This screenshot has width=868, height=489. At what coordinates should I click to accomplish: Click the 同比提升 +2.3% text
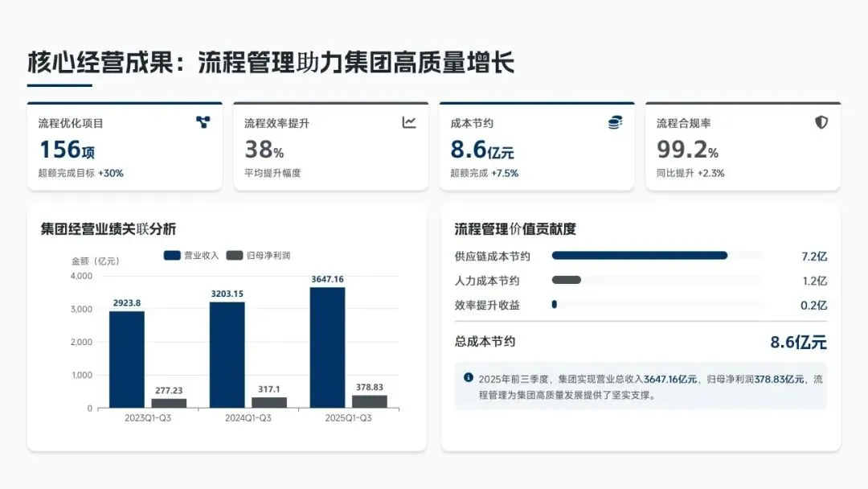[690, 174]
